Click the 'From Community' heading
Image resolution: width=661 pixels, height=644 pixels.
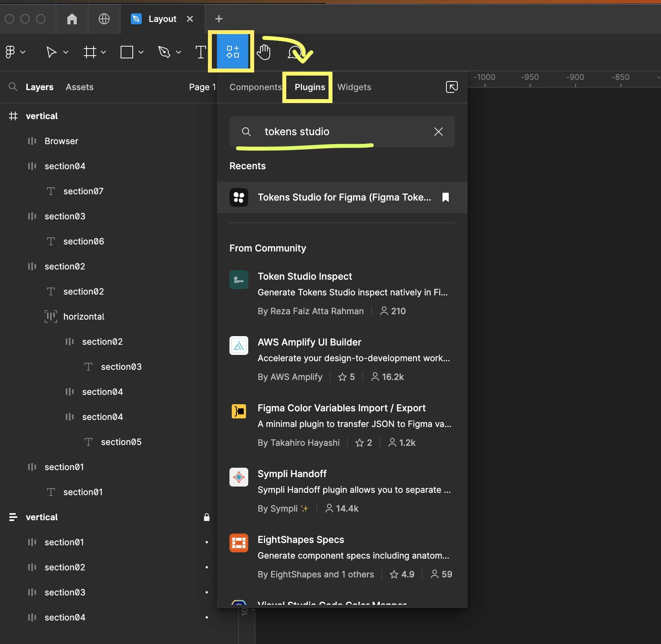pos(268,248)
